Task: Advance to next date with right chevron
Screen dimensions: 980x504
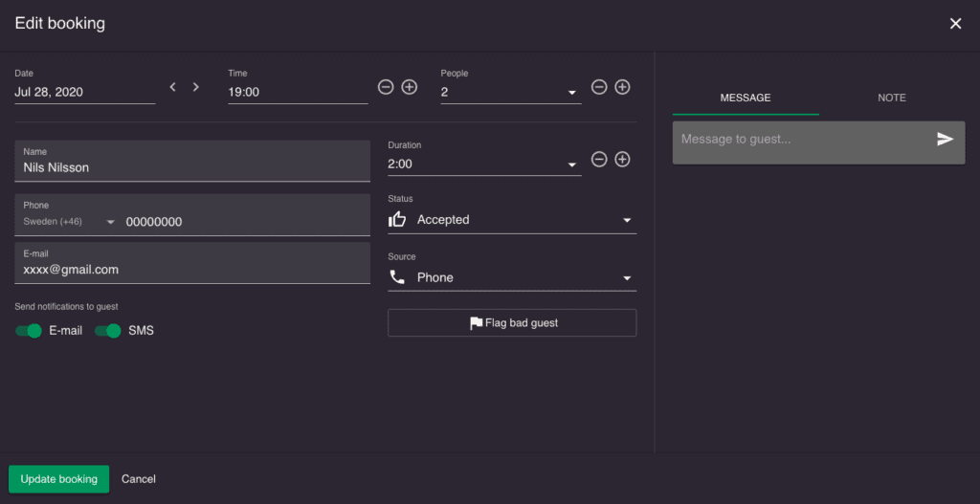Action: pos(196,87)
